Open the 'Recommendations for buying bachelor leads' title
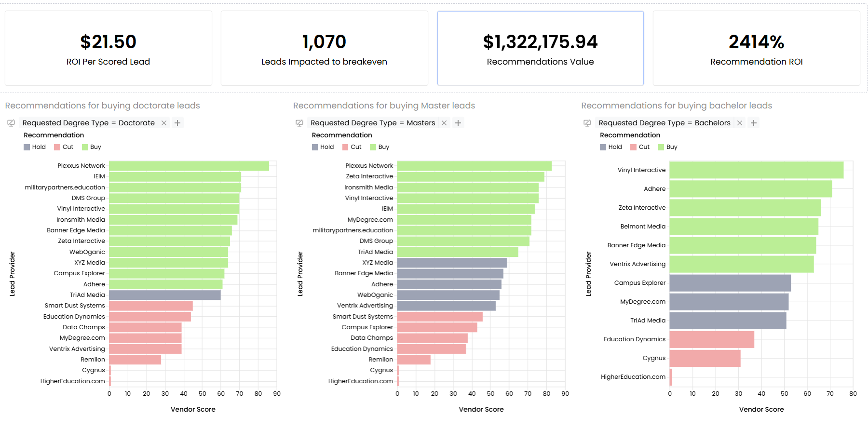The width and height of the screenshot is (868, 429). click(x=676, y=106)
